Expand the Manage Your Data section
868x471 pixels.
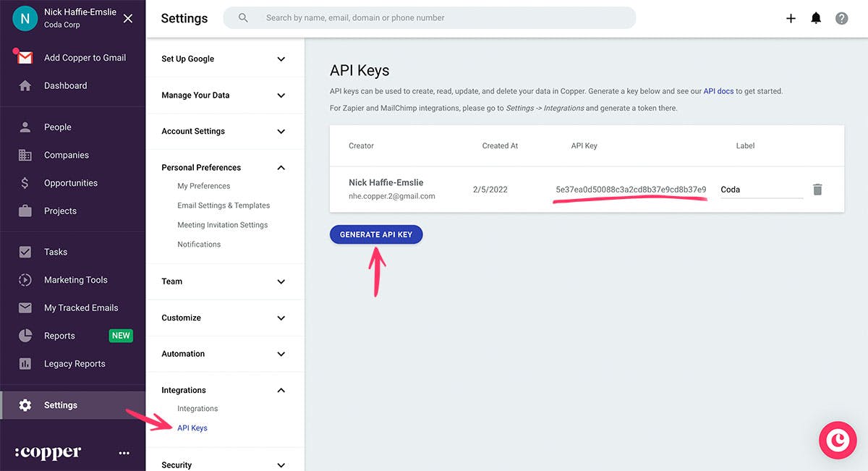225,95
